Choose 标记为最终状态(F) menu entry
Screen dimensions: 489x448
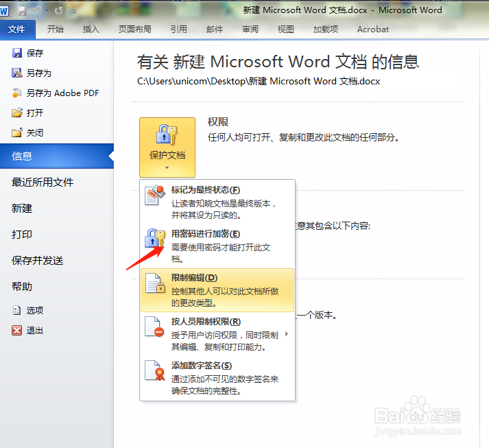tap(217, 202)
